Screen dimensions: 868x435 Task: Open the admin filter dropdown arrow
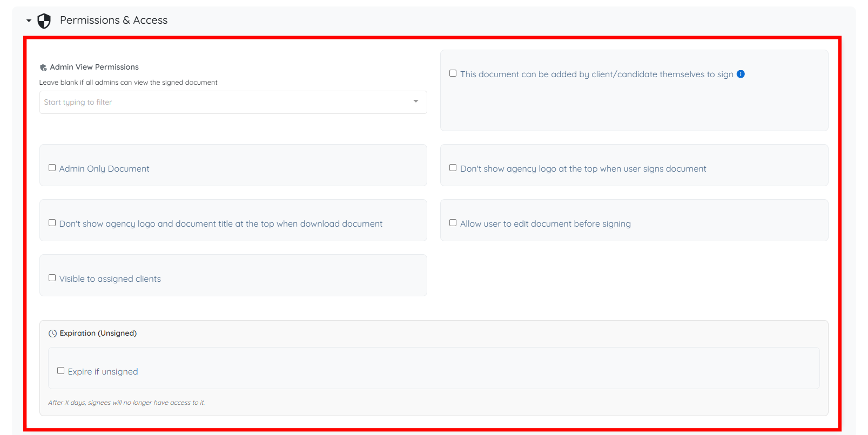coord(416,101)
